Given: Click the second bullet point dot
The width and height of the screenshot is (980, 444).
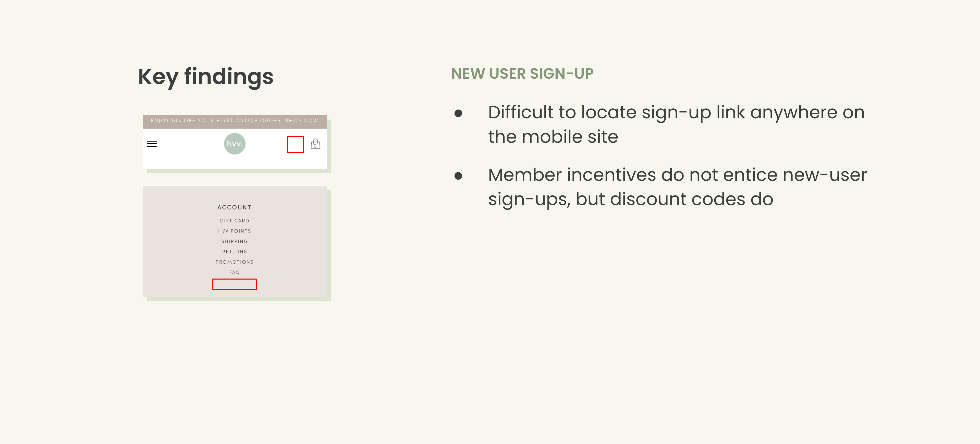Looking at the screenshot, I should [458, 176].
